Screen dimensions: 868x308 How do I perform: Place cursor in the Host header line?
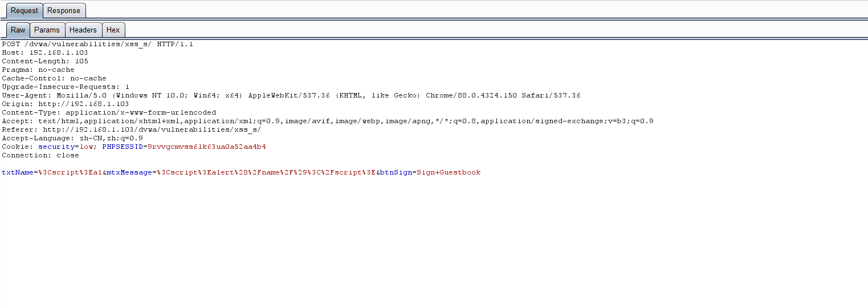pyautogui.click(x=45, y=52)
